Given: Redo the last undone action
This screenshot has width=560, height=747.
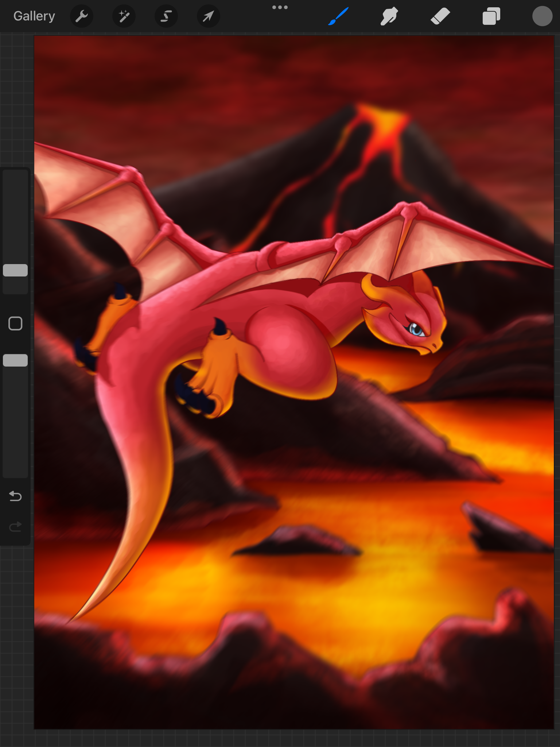Looking at the screenshot, I should [x=15, y=526].
